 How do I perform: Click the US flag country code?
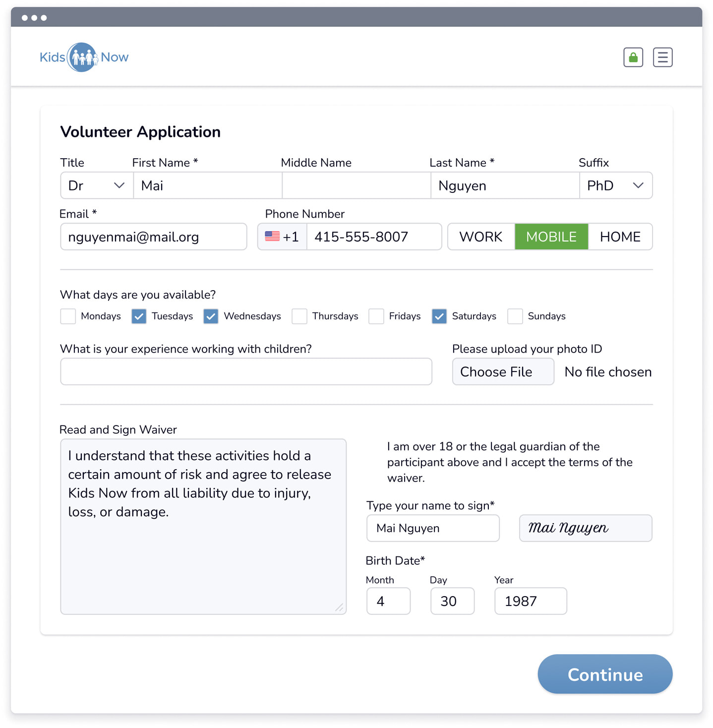point(282,237)
